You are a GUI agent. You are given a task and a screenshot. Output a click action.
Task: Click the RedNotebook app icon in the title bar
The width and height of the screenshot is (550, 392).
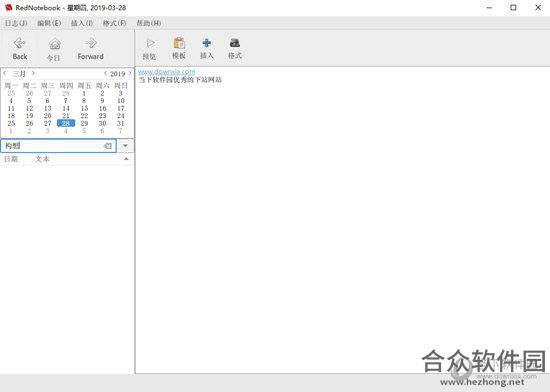(8, 7)
